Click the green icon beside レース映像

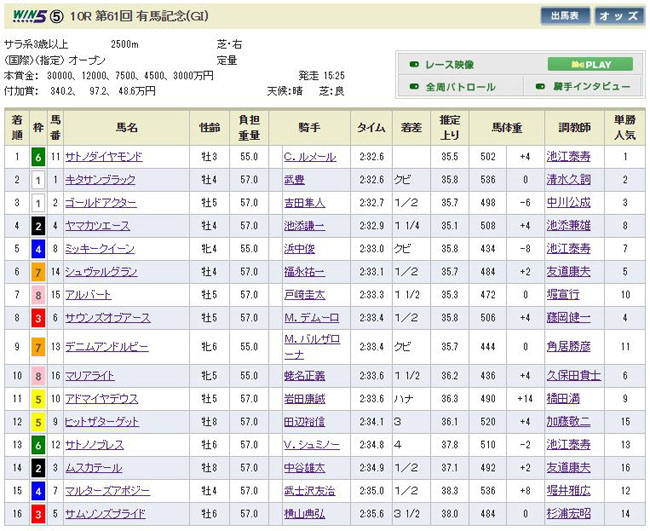(x=413, y=64)
